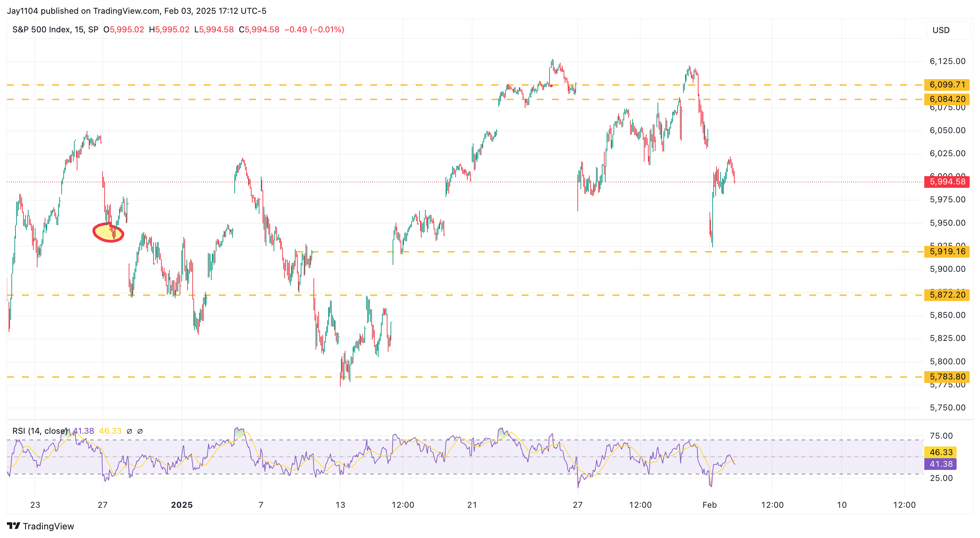Select the S&P 500 Index, 15, SP title
This screenshot has height=538, width=980.
click(x=55, y=30)
